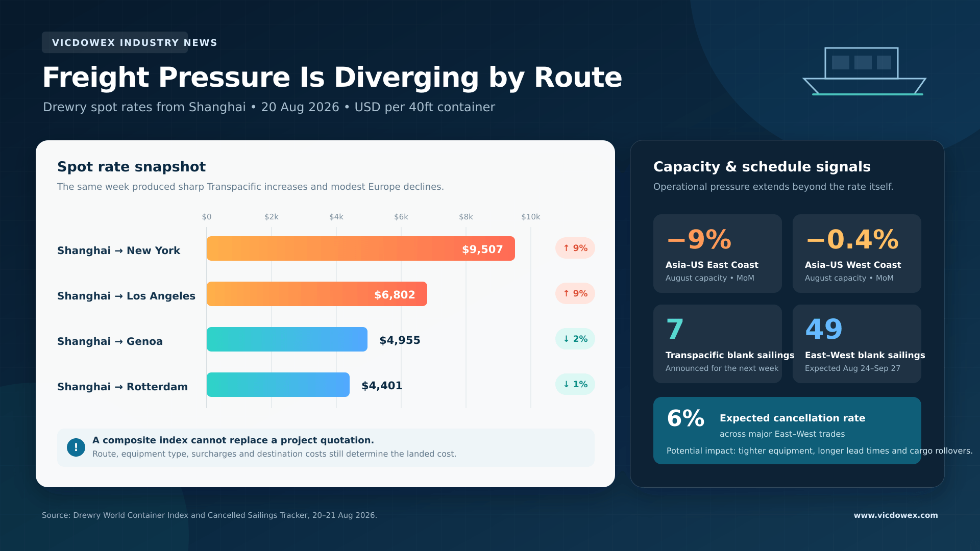Viewport: 980px width, 551px height.
Task: Select the Shanghai to Rotterdam rate bar
Action: click(x=278, y=385)
